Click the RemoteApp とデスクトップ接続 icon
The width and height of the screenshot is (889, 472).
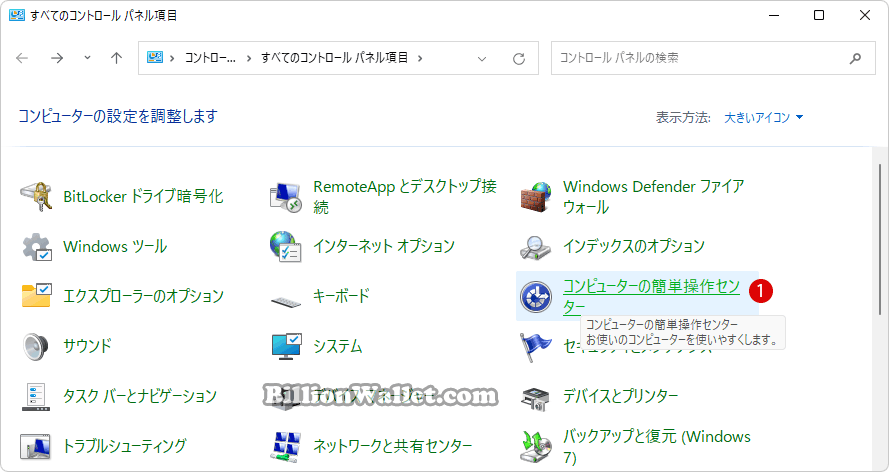(286, 197)
